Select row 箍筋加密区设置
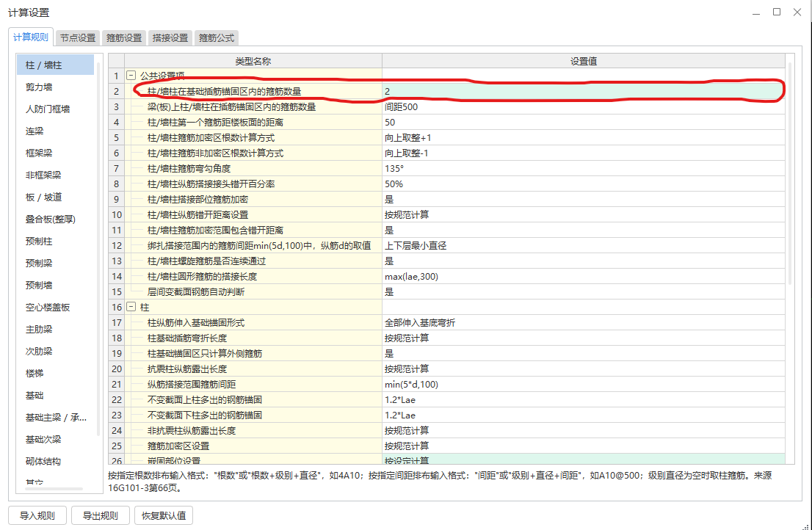 point(446,446)
